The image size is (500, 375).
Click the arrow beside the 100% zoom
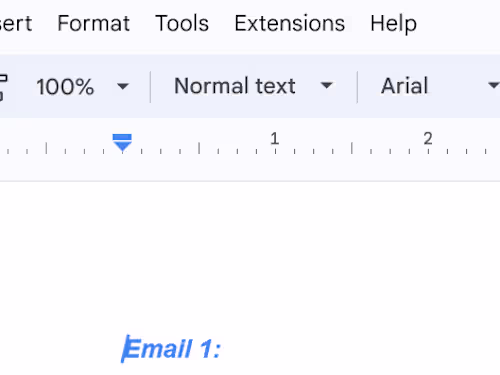click(123, 87)
